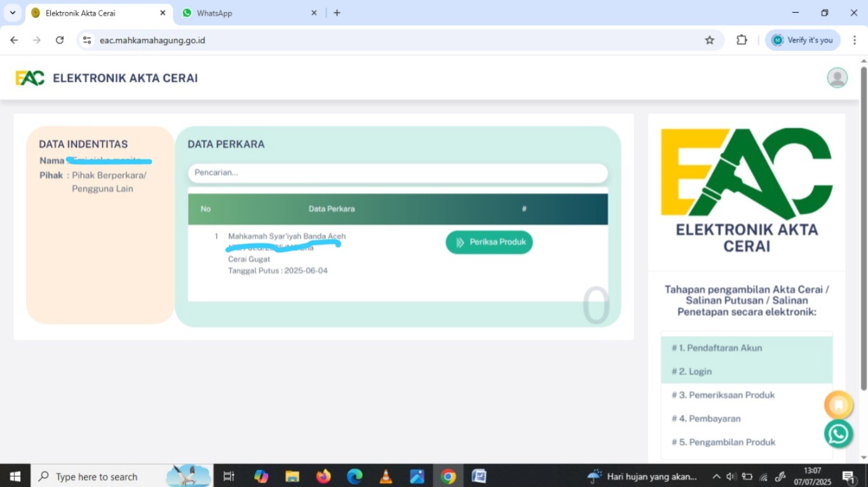
Task: Click the orange bookmark floating button
Action: tap(838, 404)
